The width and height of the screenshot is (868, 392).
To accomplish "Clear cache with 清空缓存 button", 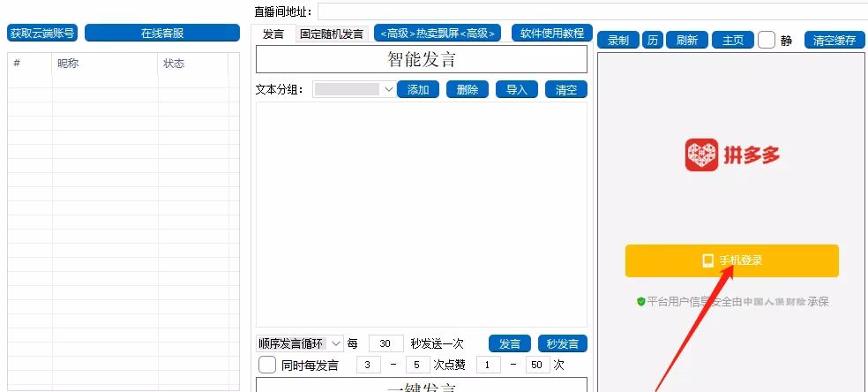I will coord(834,40).
